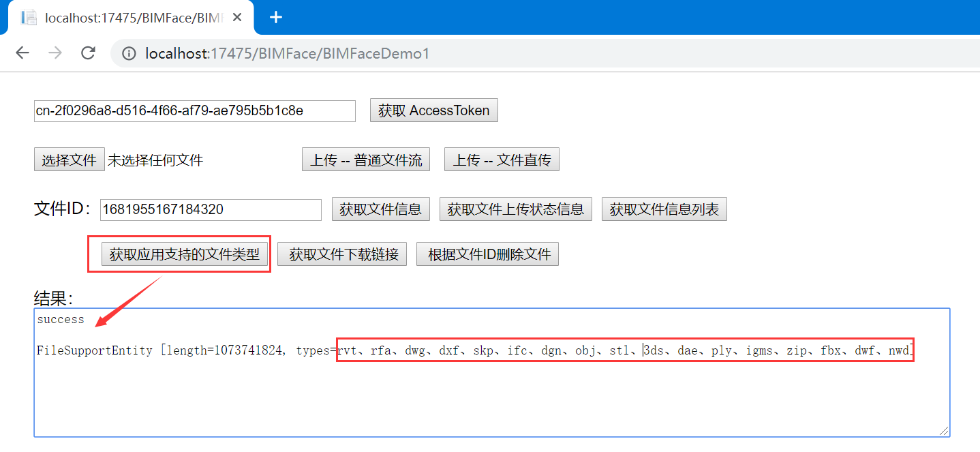Click the forward navigation arrow
Viewport: 980px width, 452px height.
[x=55, y=52]
